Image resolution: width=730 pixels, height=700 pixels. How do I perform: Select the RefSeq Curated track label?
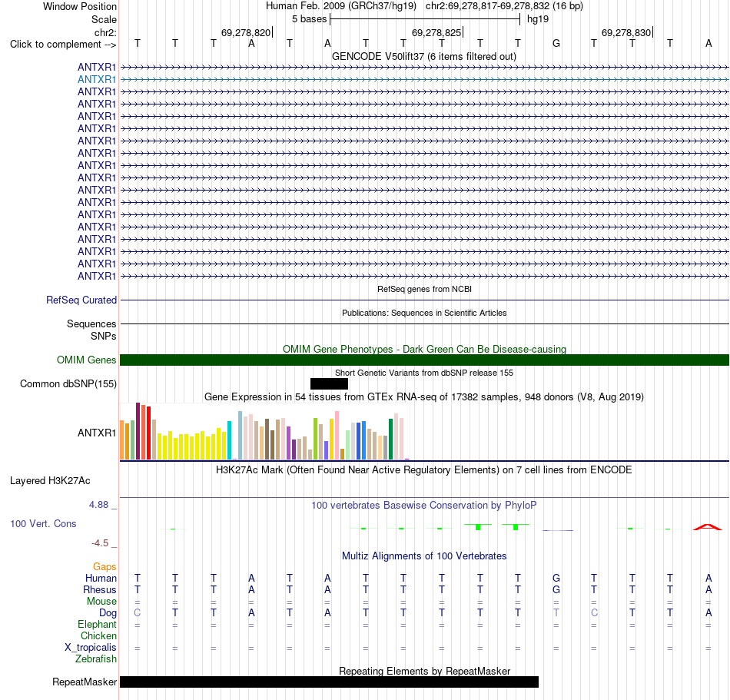(81, 300)
